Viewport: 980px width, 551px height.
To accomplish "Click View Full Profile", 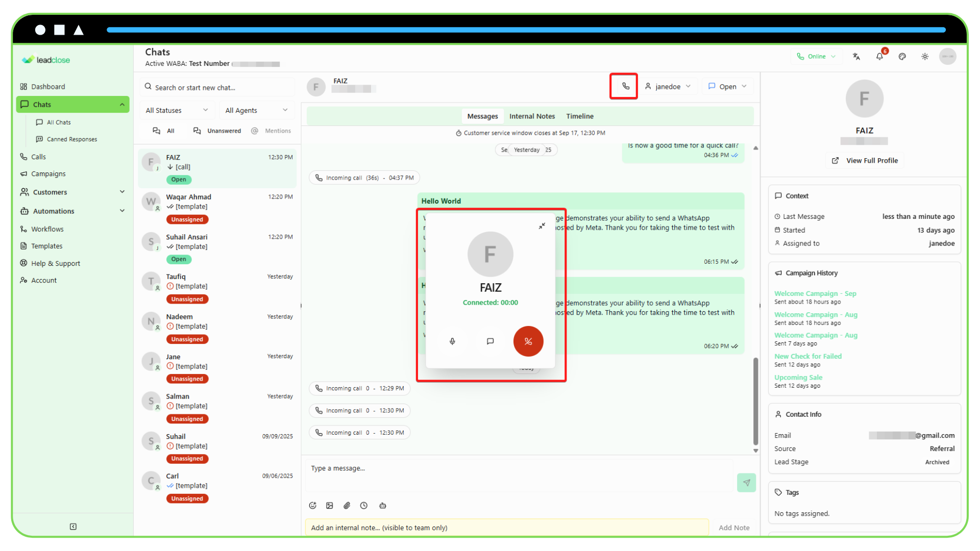I will tap(864, 160).
